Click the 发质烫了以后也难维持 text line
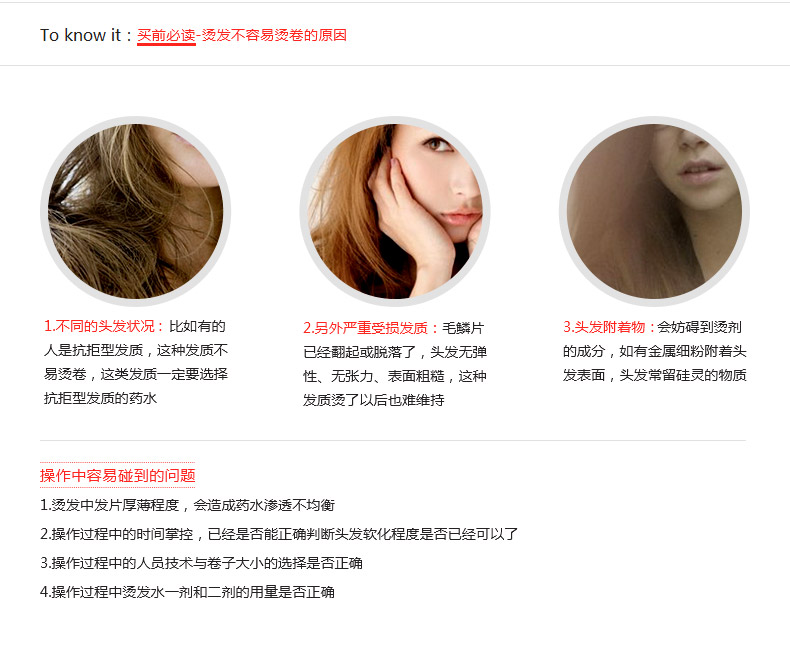Image resolution: width=790 pixels, height=654 pixels. (373, 401)
